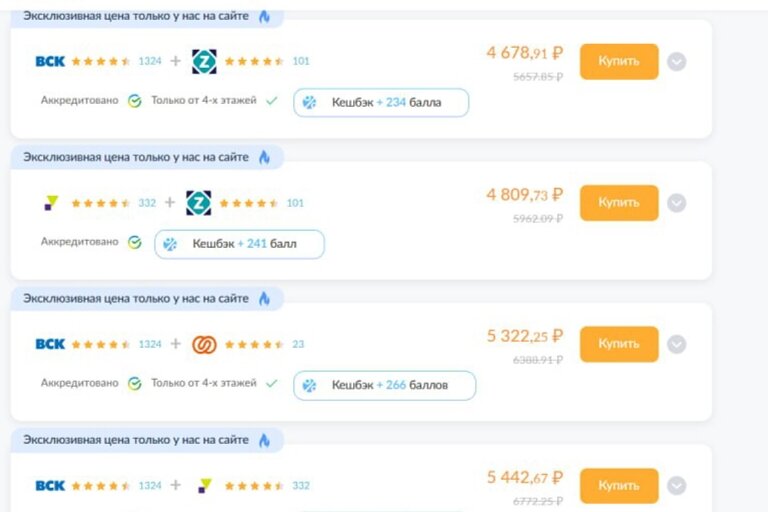The width and height of the screenshot is (768, 512).
Task: Click the Z insurer logo in the first offer
Action: pos(204,61)
